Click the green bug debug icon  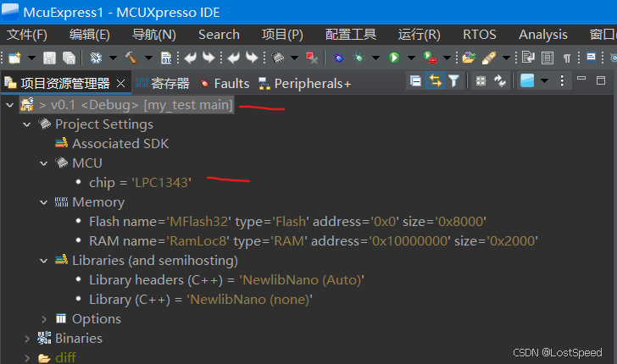click(359, 58)
